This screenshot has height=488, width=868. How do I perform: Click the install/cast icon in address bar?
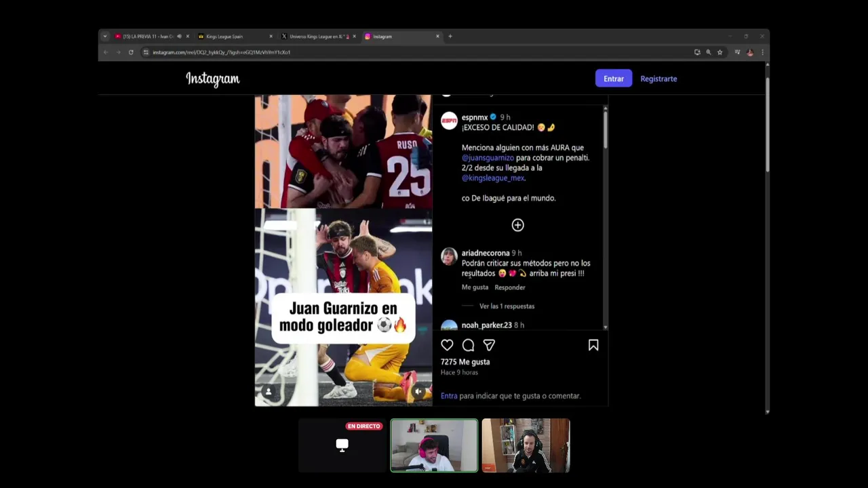[x=697, y=52]
